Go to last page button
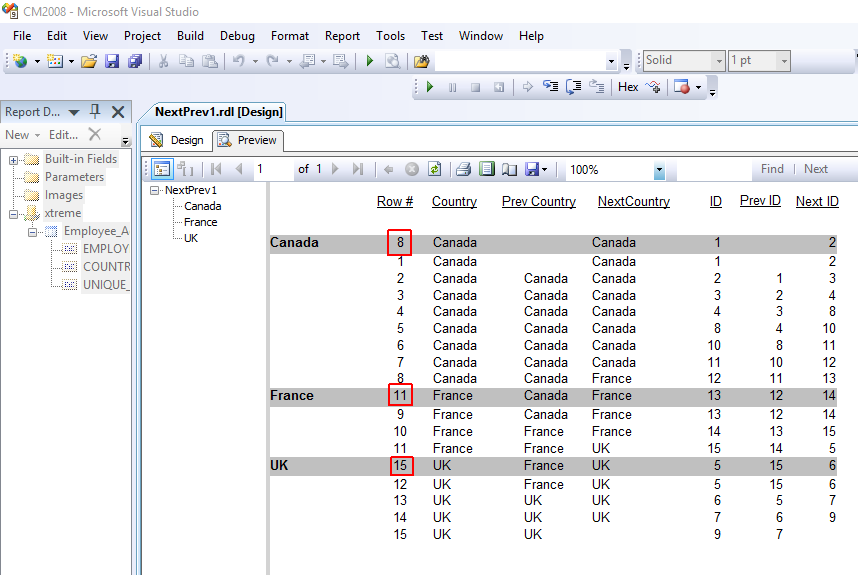The height and width of the screenshot is (575, 858). pyautogui.click(x=357, y=169)
